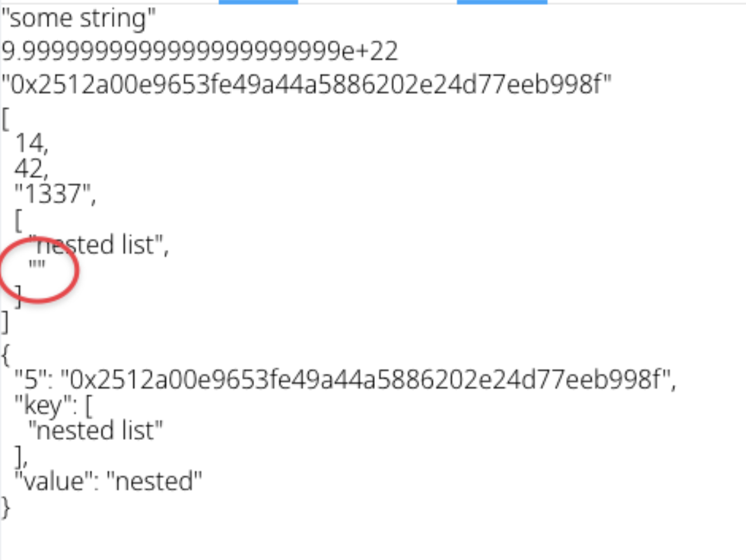Click the "nested" string value
This screenshot has height=560, width=746.
click(x=154, y=481)
